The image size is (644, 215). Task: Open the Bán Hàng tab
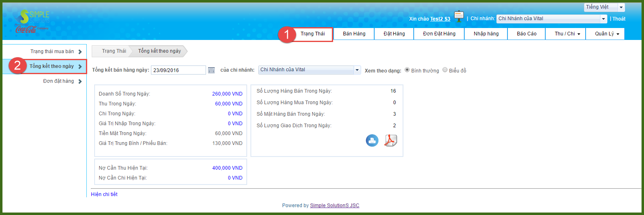[354, 34]
